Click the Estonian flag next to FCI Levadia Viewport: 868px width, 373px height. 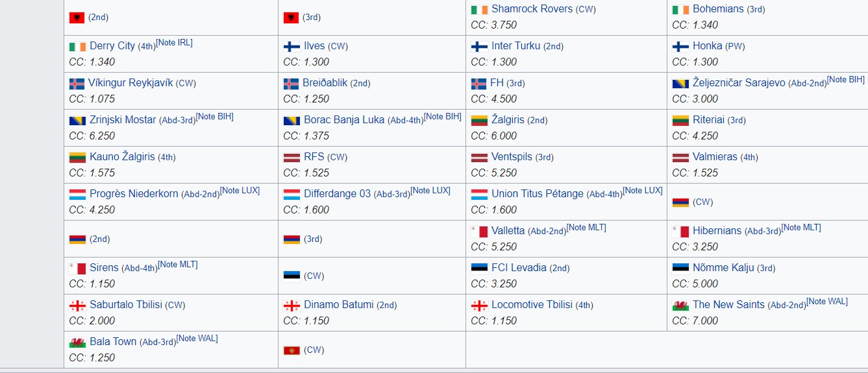[x=479, y=269]
